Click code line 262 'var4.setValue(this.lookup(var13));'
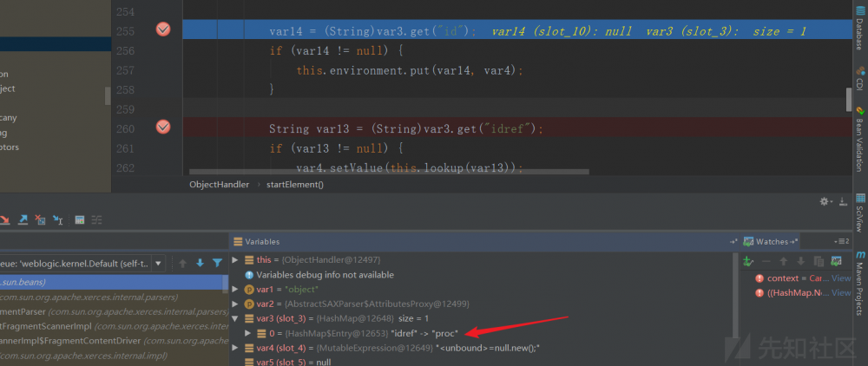The image size is (868, 366). (410, 168)
